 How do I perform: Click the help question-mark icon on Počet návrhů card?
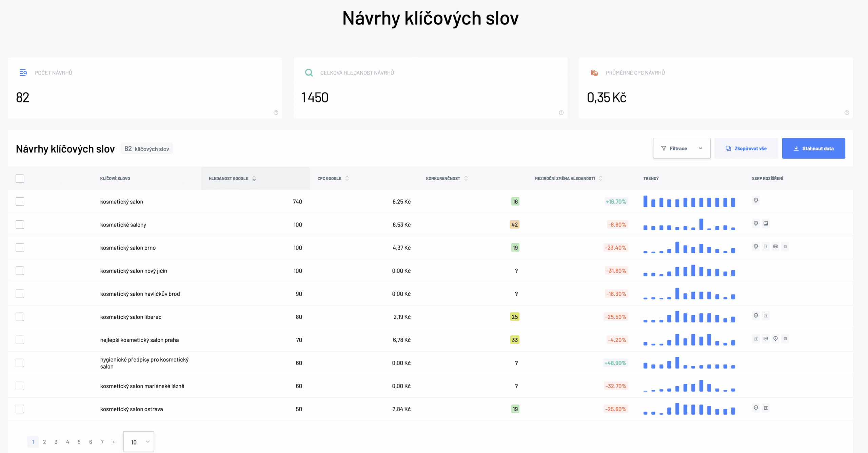point(276,113)
